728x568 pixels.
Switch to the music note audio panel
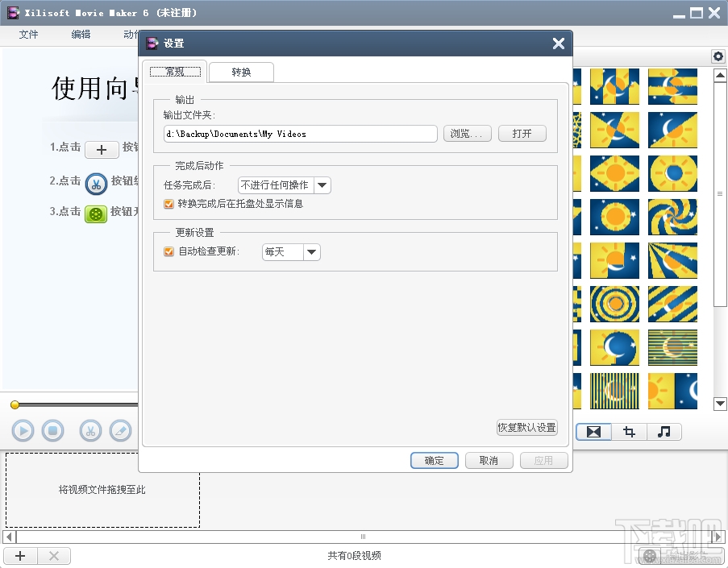664,432
